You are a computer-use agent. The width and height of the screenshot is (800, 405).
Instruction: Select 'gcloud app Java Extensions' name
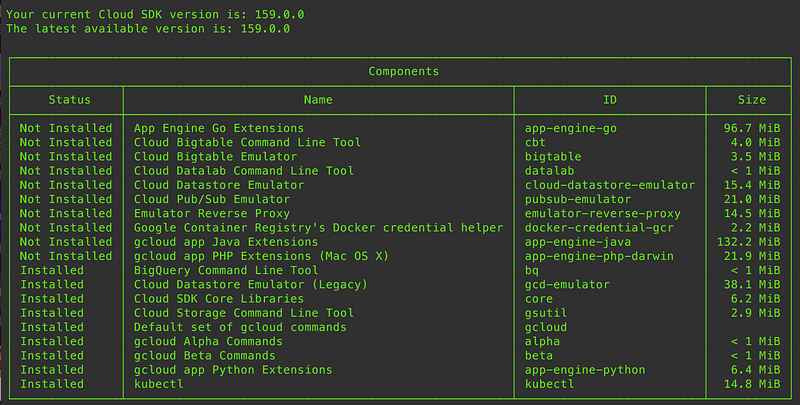tap(226, 242)
